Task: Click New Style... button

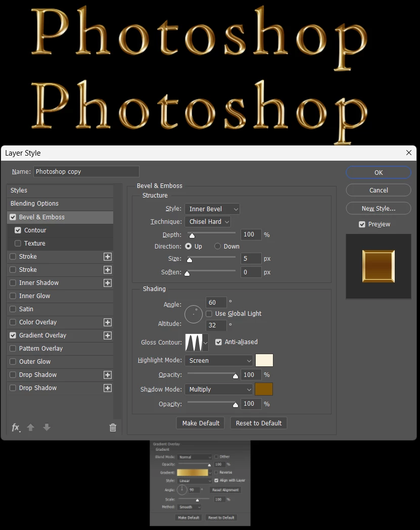Action: coord(379,209)
